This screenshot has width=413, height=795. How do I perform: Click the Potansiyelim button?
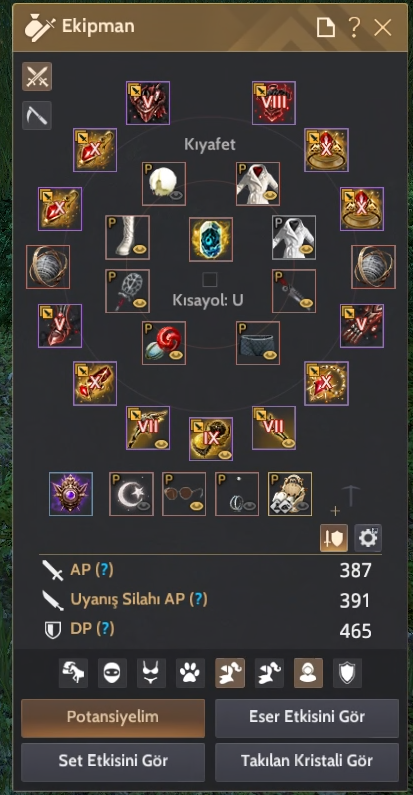pyautogui.click(x=113, y=718)
